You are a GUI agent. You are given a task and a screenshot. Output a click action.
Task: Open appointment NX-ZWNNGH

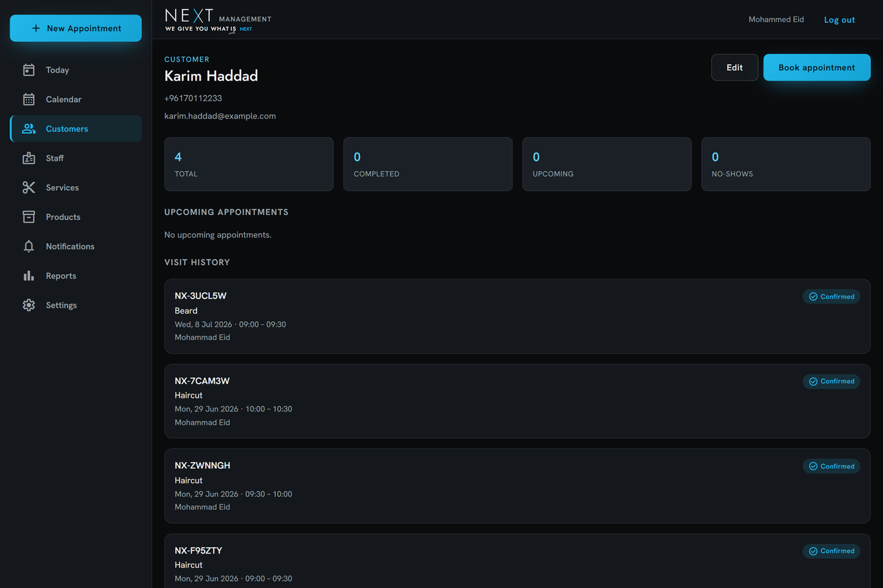pyautogui.click(x=517, y=486)
